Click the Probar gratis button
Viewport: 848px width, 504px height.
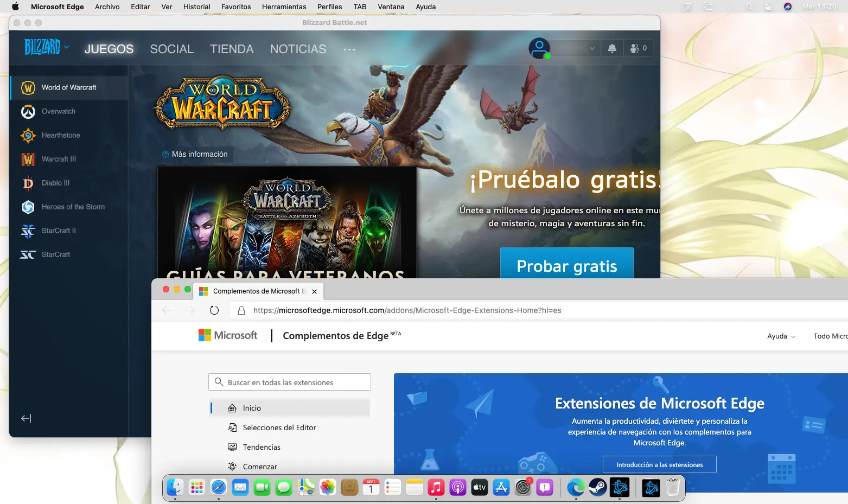click(567, 263)
